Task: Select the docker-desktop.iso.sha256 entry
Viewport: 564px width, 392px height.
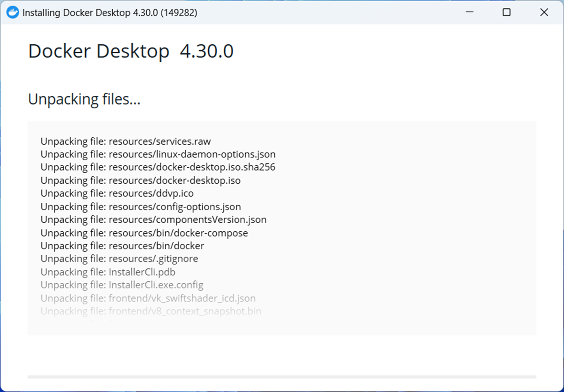Action: [x=158, y=167]
